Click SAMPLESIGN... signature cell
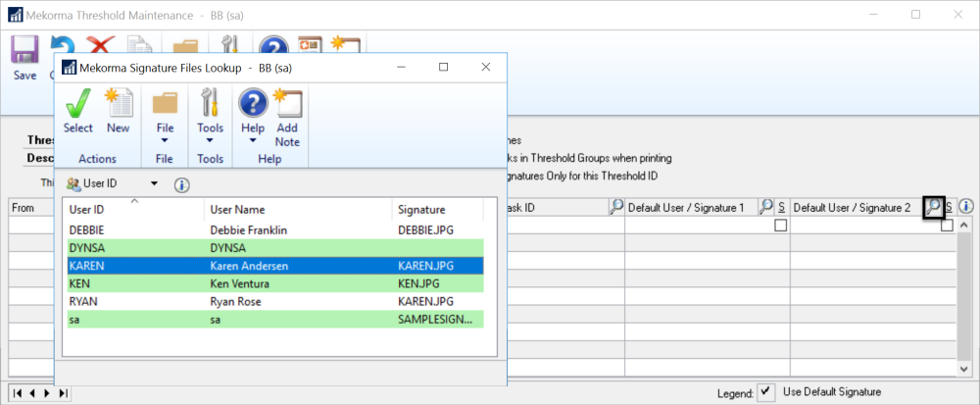 pos(435,320)
